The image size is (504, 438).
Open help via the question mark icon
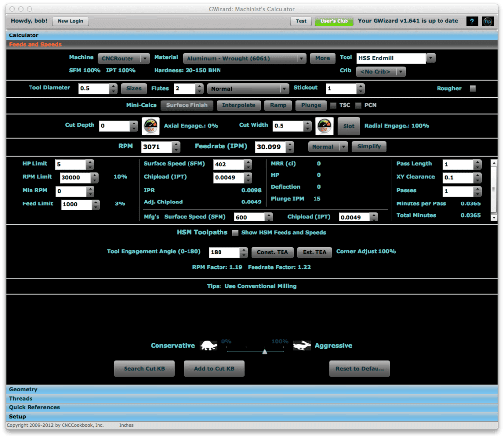(472, 21)
